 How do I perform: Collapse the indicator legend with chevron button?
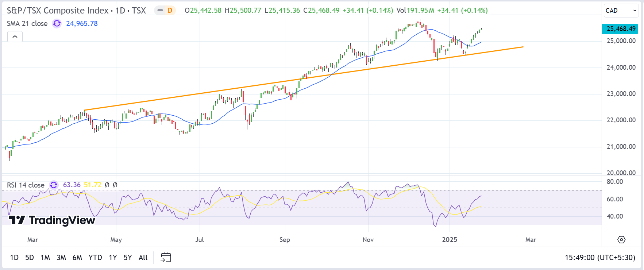pos(15,36)
